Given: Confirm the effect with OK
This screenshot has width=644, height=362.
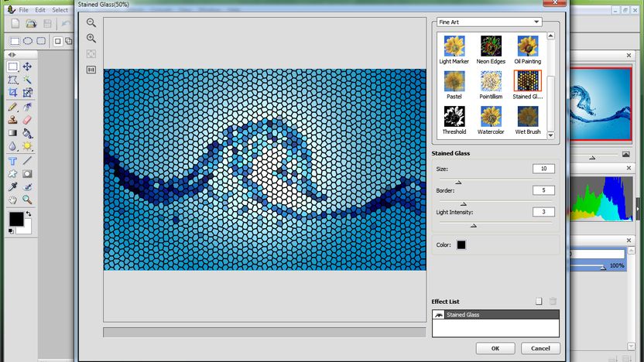Looking at the screenshot, I should coord(495,348).
